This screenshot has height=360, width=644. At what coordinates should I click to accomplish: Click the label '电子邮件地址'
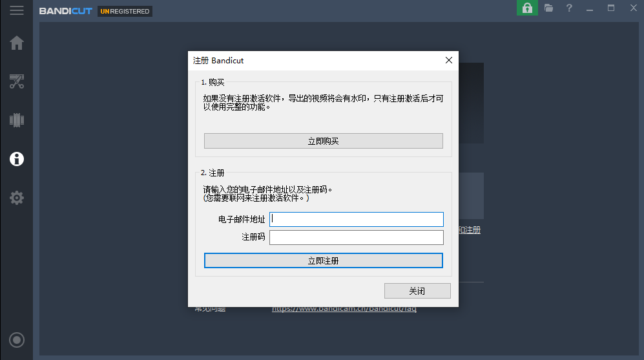[x=242, y=220]
